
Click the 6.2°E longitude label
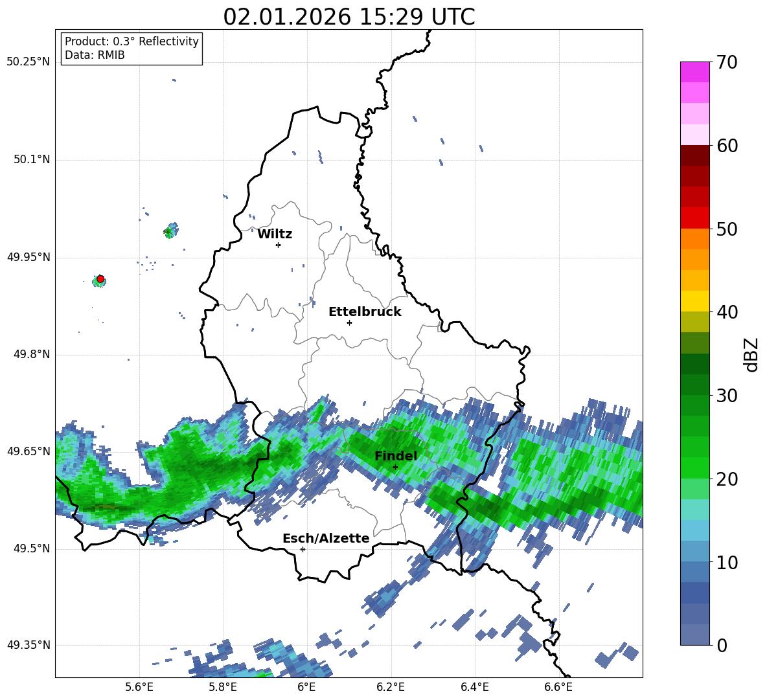click(x=391, y=687)
